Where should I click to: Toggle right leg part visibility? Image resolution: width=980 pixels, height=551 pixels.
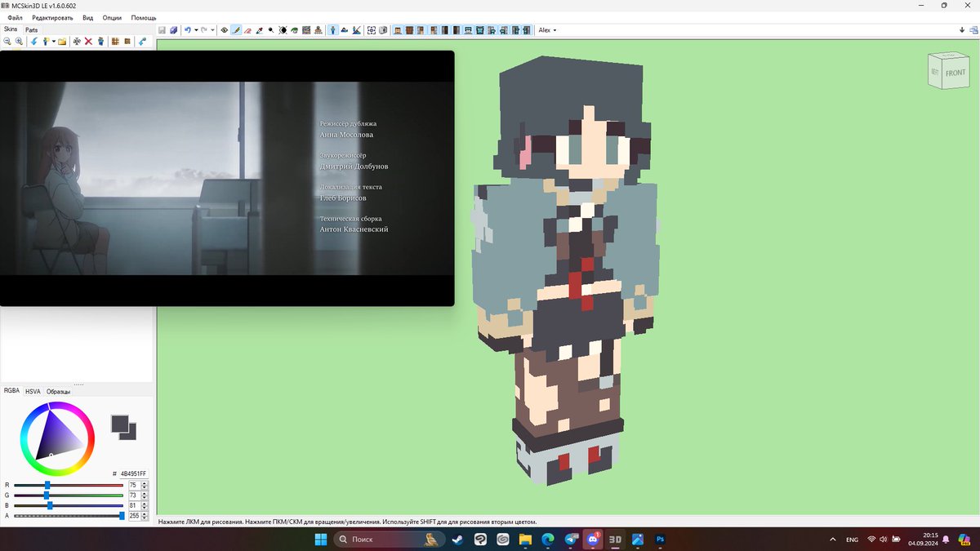click(445, 30)
